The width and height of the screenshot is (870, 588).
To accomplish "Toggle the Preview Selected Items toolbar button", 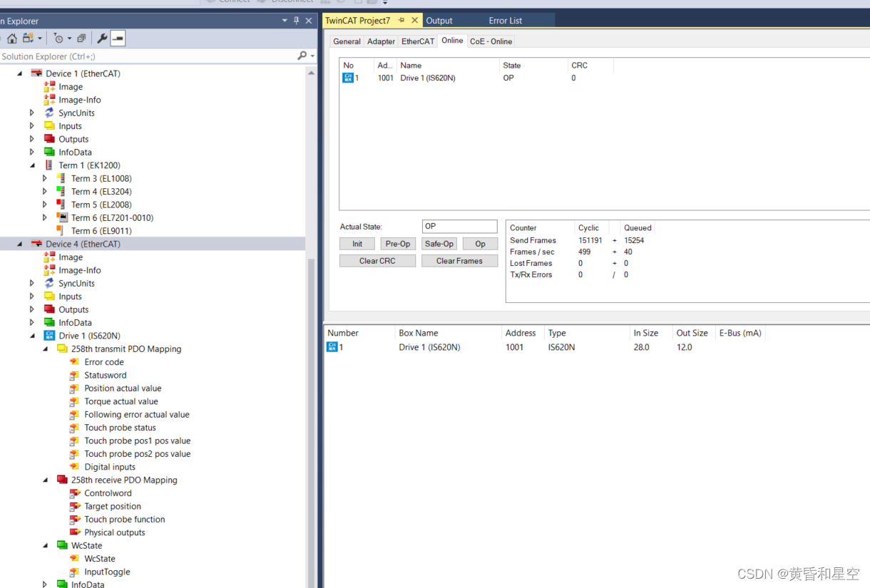I will point(118,38).
